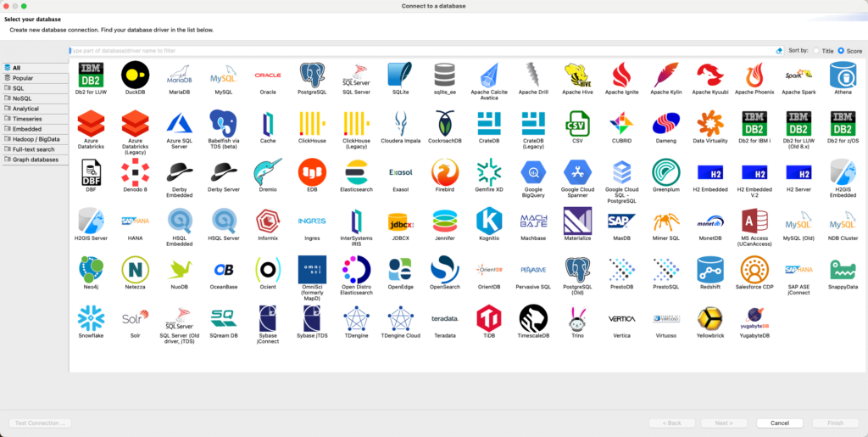Select the Elasticsearch driver icon

(x=356, y=173)
